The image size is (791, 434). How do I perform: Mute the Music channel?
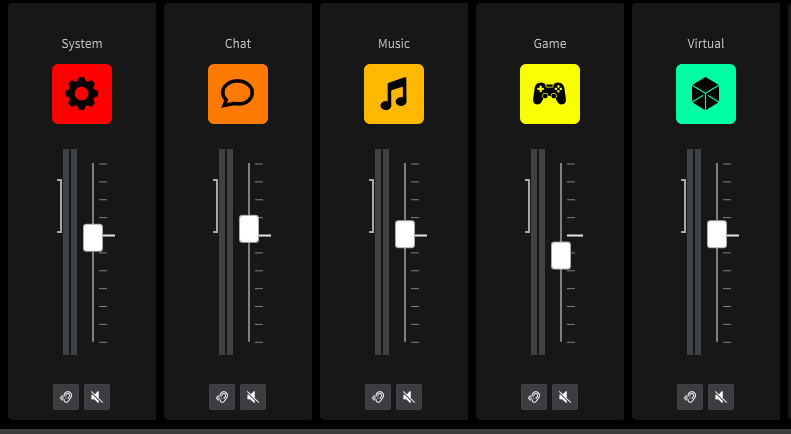[x=409, y=397]
